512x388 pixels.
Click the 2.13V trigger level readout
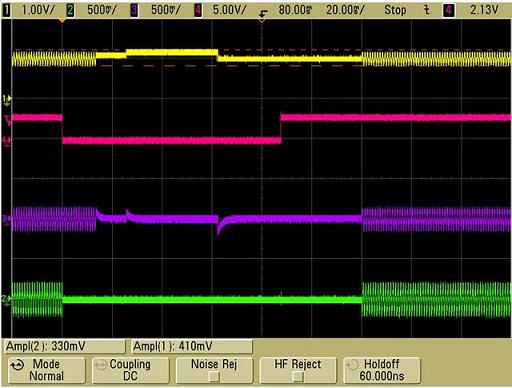484,10
